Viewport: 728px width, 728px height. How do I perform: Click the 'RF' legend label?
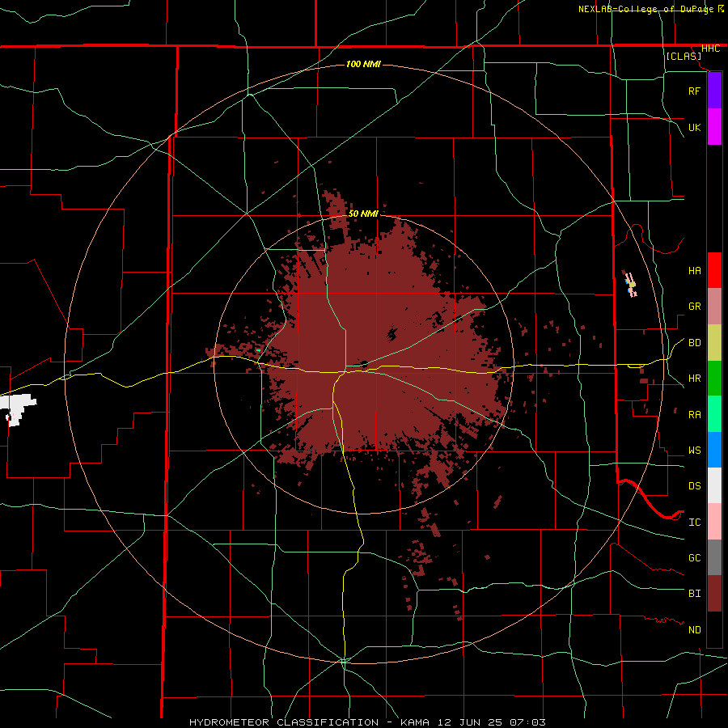coord(694,91)
